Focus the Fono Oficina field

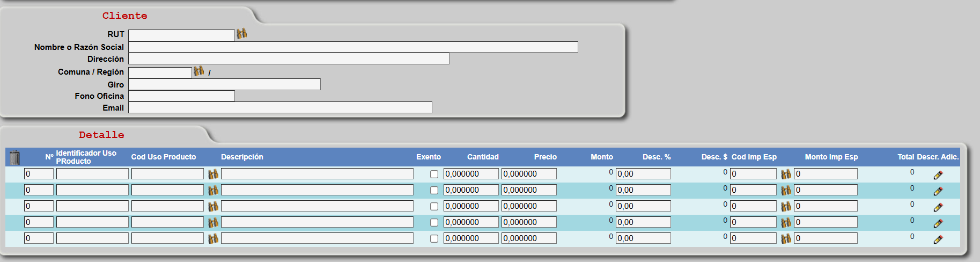point(181,96)
